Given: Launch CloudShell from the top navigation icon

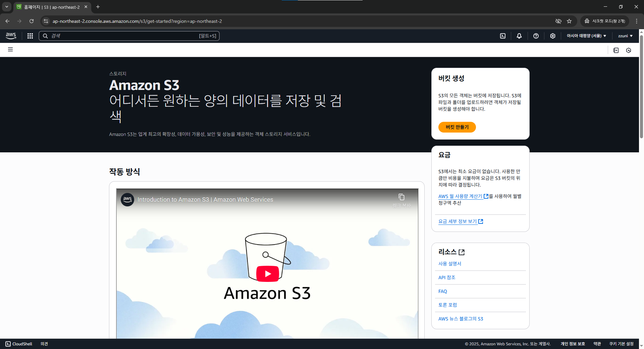Looking at the screenshot, I should click(503, 36).
